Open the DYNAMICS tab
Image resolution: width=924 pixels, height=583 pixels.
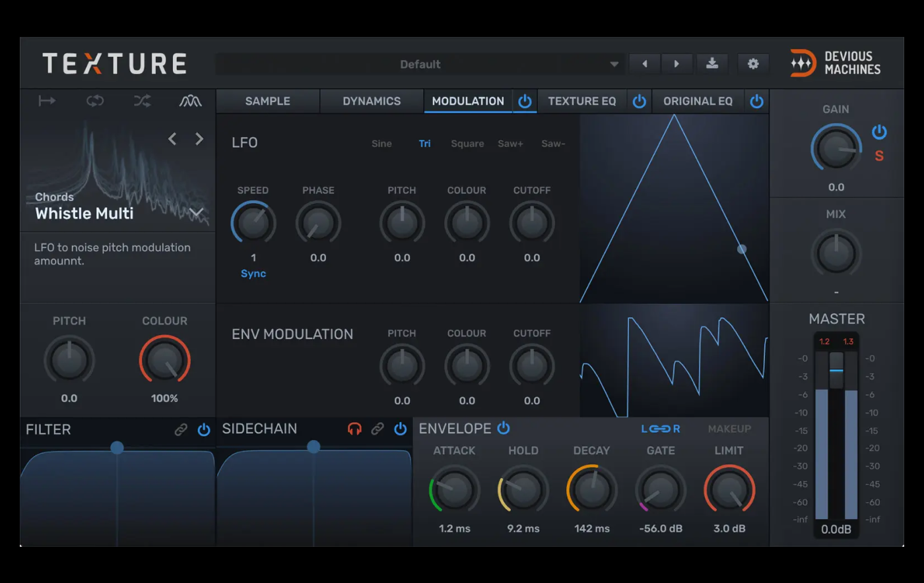[x=372, y=101]
